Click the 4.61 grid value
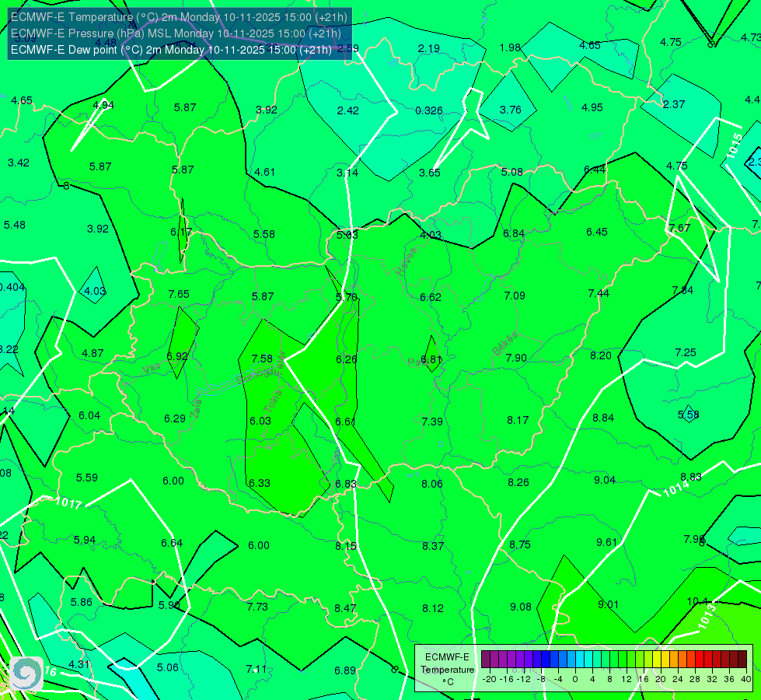The image size is (761, 700). tap(264, 172)
